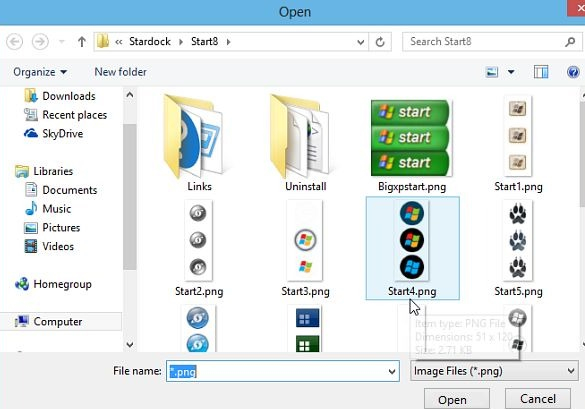Click the Forward navigation arrow

[x=40, y=41]
